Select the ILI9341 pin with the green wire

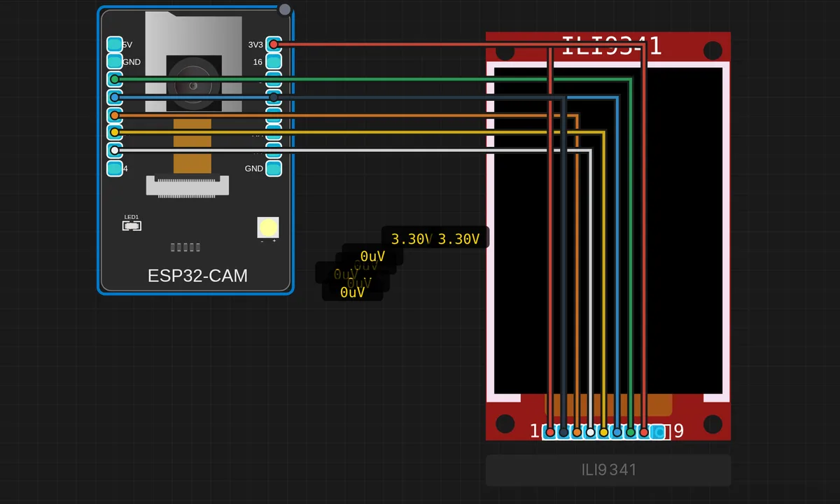pos(631,432)
